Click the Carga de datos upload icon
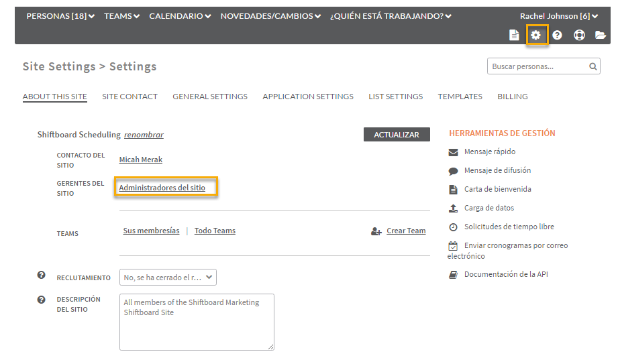618x364 pixels. 453,208
